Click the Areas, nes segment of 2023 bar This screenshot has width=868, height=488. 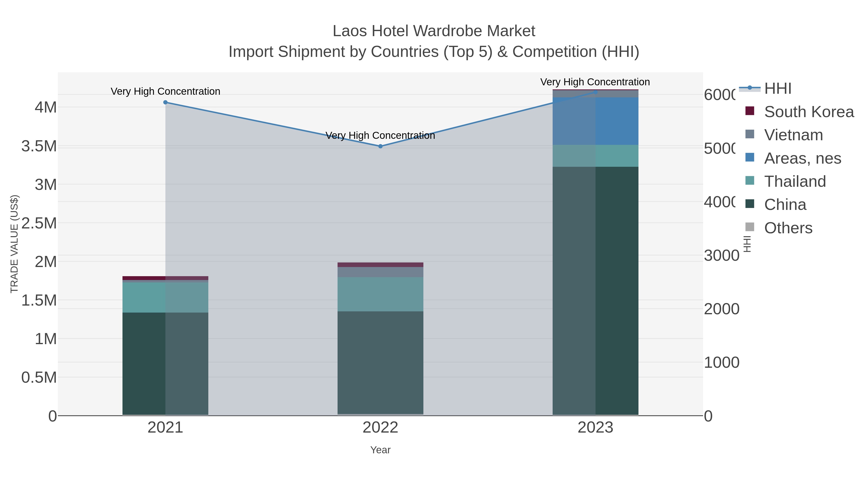(595, 121)
